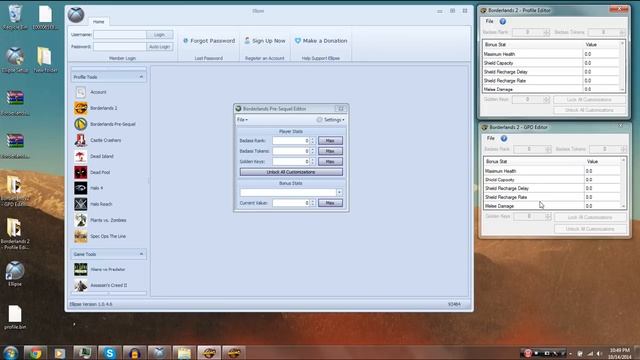Select Shield Recharge Rate row in GPD Editor
The width and height of the screenshot is (640, 360).
pyautogui.click(x=553, y=197)
